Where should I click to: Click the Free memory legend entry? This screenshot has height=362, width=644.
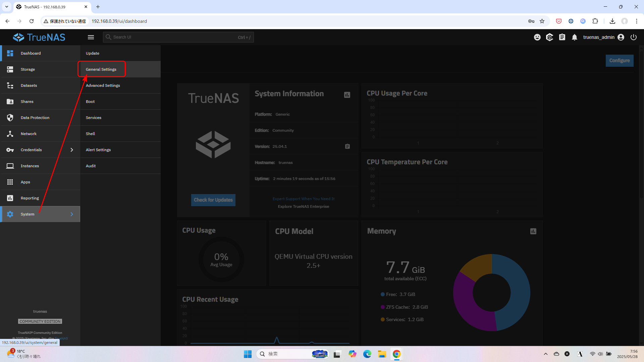[x=398, y=294]
